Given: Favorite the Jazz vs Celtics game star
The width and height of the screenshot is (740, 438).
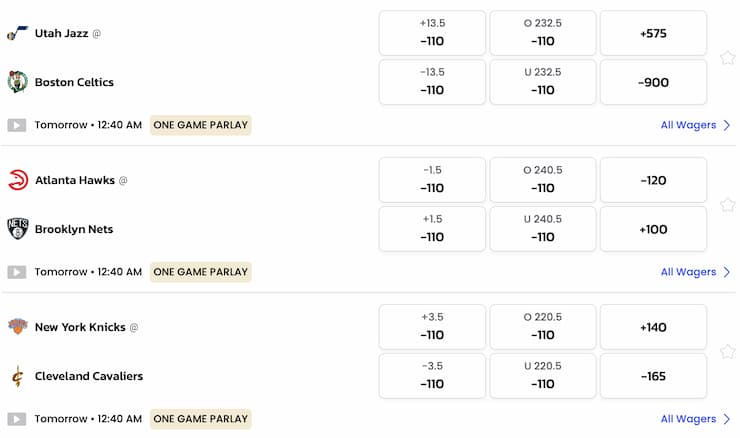Looking at the screenshot, I should (727, 58).
